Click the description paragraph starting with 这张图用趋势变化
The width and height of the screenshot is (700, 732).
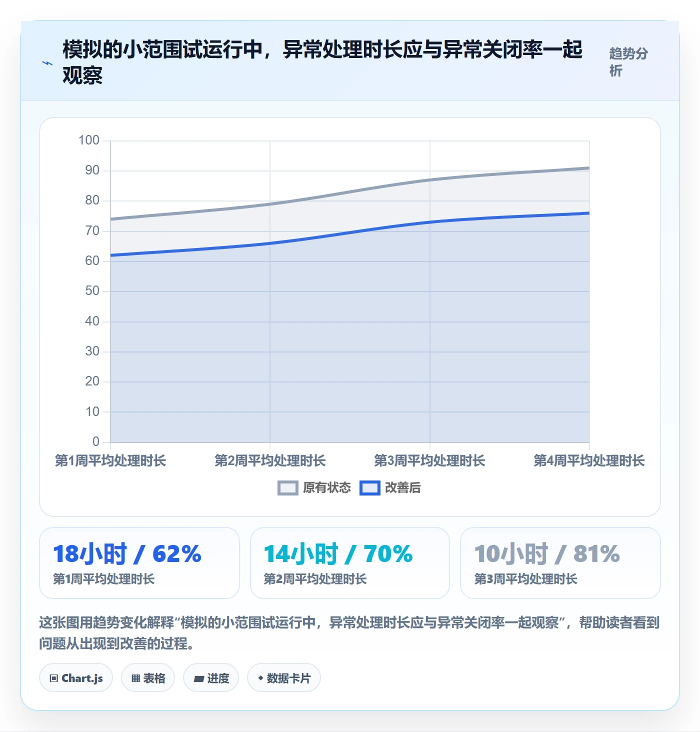[x=349, y=632]
